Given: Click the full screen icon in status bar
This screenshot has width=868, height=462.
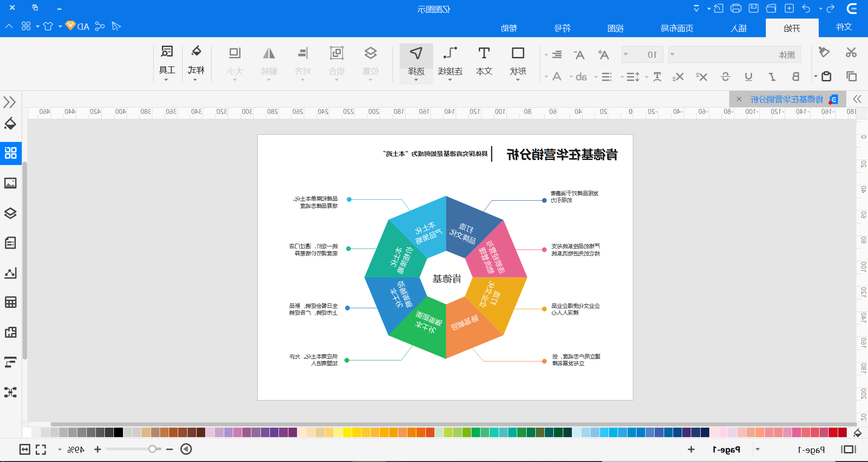Looking at the screenshot, I should point(41,449).
